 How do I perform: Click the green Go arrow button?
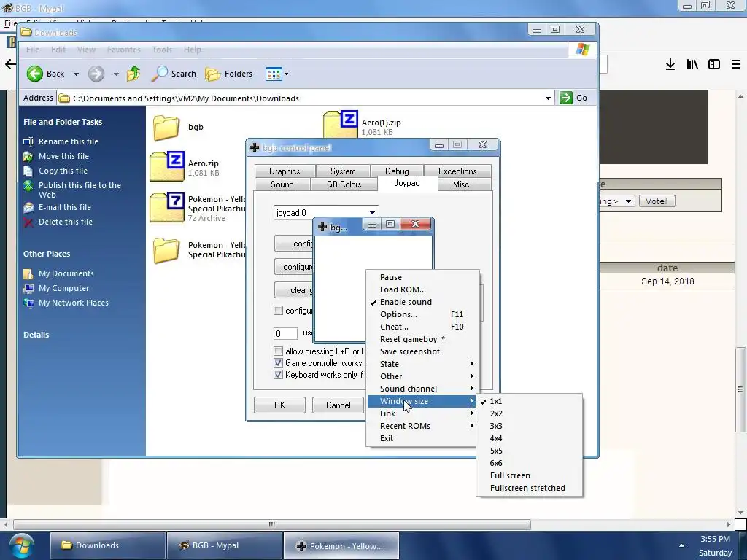(x=566, y=98)
